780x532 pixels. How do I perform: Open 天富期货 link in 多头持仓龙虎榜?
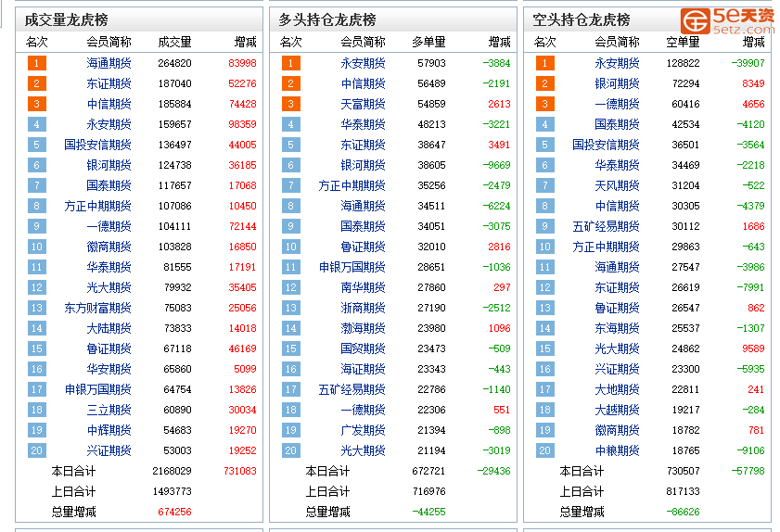pos(364,104)
